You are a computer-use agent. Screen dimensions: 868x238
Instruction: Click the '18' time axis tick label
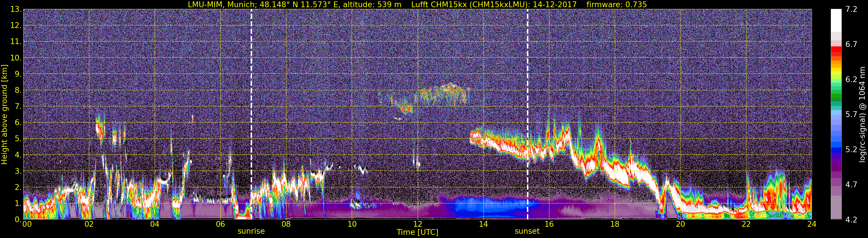614,224
